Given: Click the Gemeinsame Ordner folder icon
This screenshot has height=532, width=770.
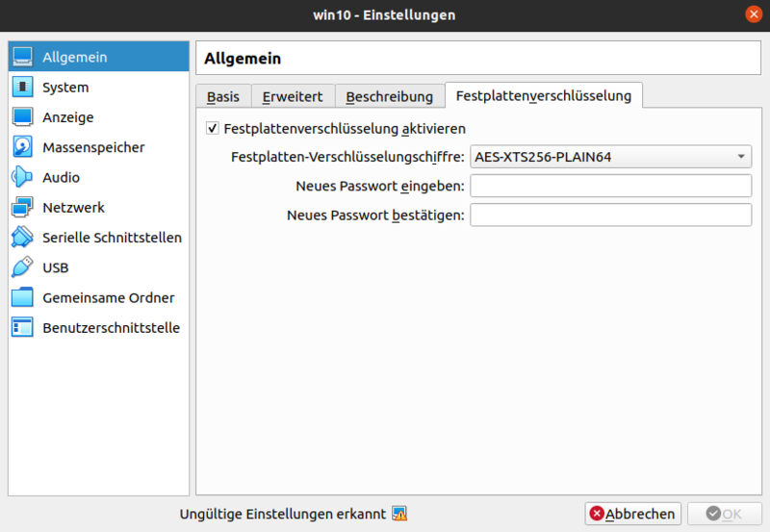Looking at the screenshot, I should point(23,297).
